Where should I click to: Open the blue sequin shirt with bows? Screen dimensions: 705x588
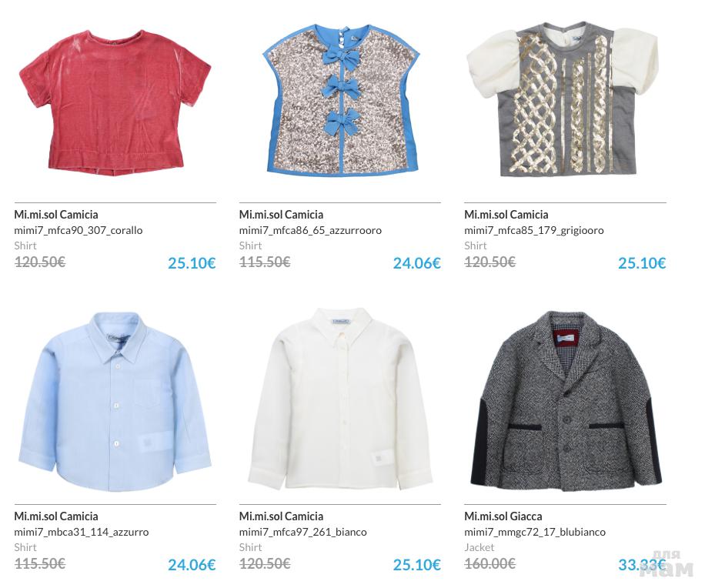pos(340,99)
